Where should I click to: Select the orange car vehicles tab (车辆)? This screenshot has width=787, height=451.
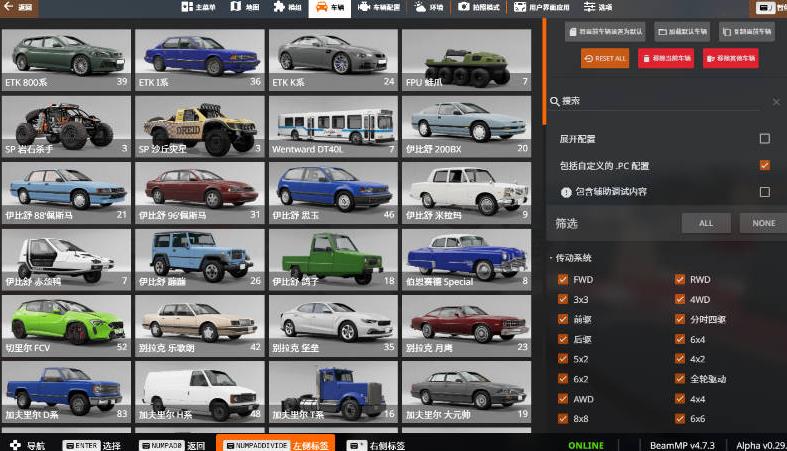pos(330,8)
